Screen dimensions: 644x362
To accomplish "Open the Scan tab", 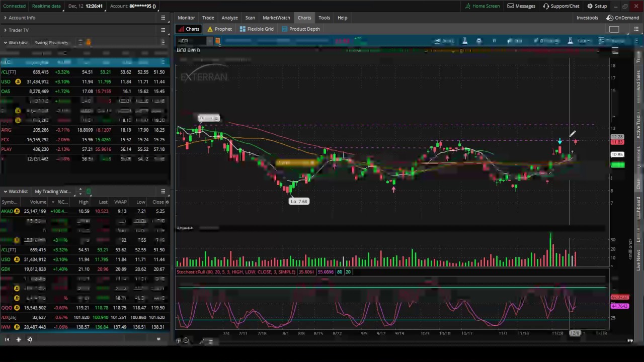I will click(x=250, y=18).
